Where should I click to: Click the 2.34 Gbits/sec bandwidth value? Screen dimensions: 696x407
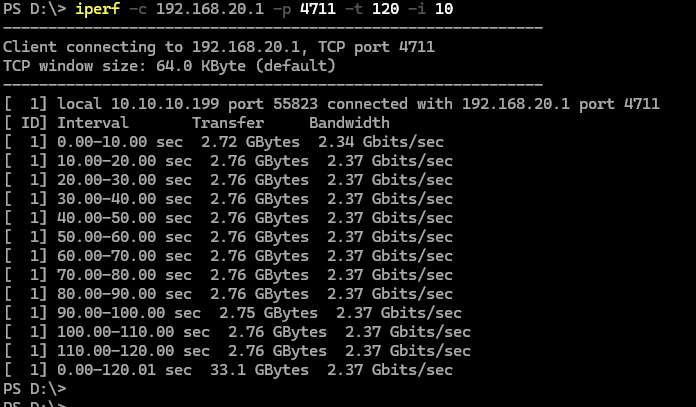381,142
